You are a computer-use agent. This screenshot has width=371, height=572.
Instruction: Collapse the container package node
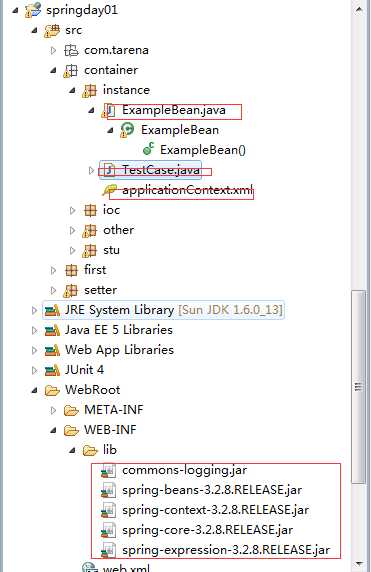pyautogui.click(x=53, y=70)
